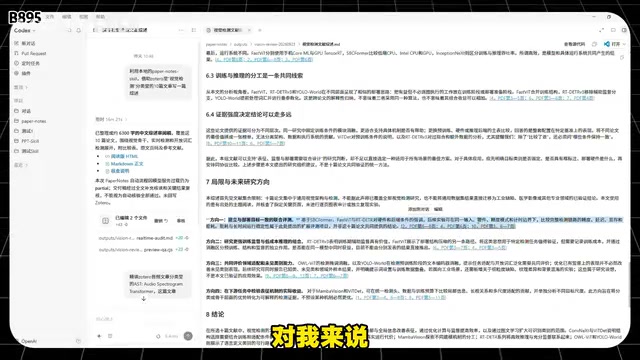Open the PPT-Skill project folder

27,141
